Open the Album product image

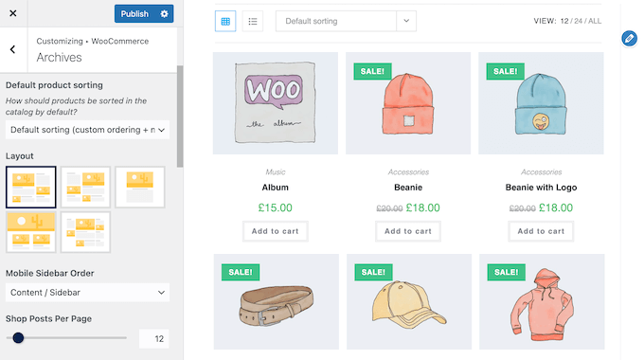(x=276, y=103)
